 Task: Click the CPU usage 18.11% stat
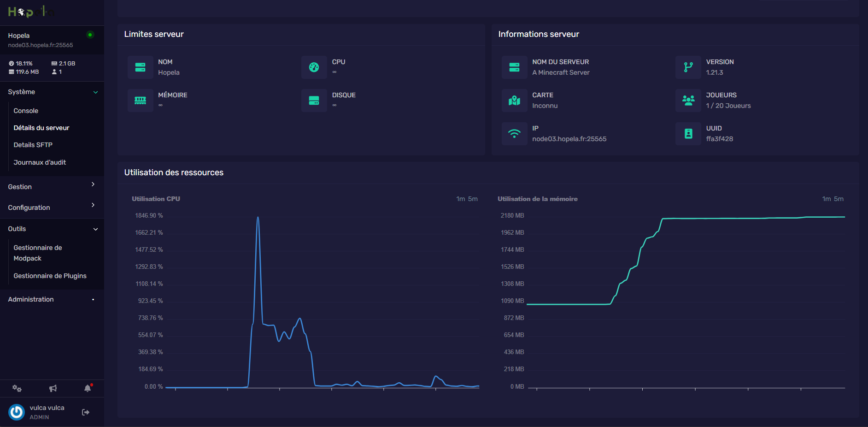[21, 64]
